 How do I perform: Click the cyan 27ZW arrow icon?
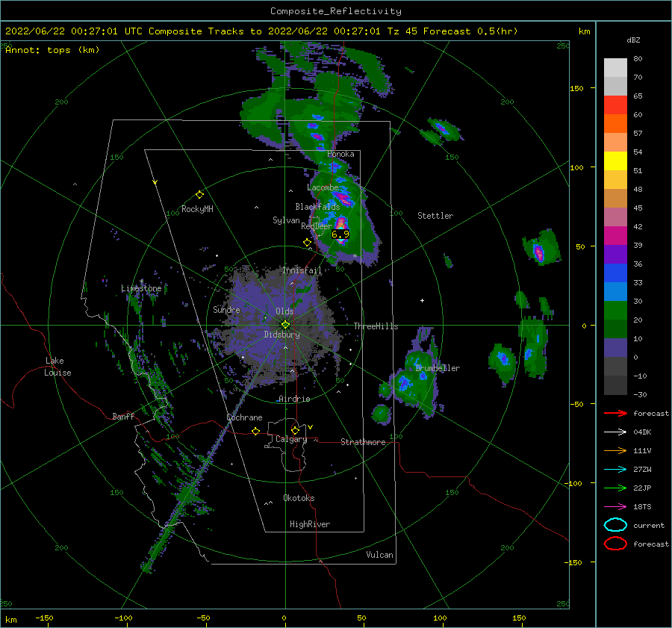click(x=615, y=470)
